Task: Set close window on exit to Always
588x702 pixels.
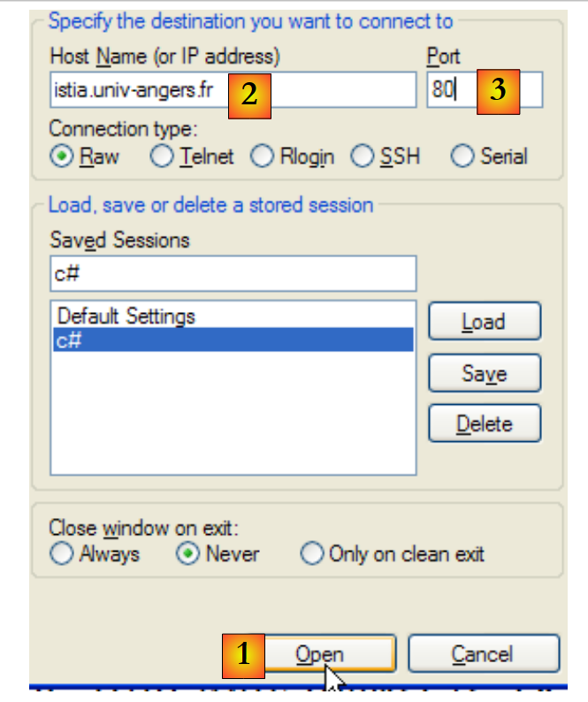Action: [62, 554]
